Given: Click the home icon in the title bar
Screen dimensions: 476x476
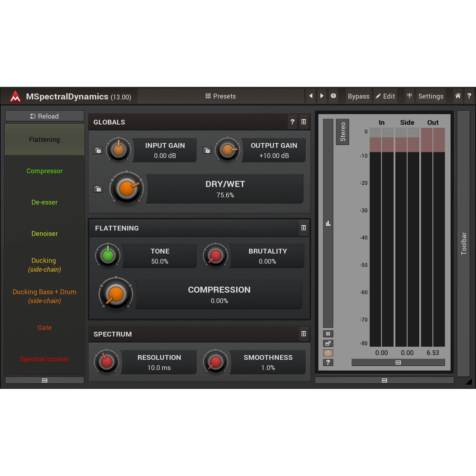Looking at the screenshot, I should coord(458,96).
